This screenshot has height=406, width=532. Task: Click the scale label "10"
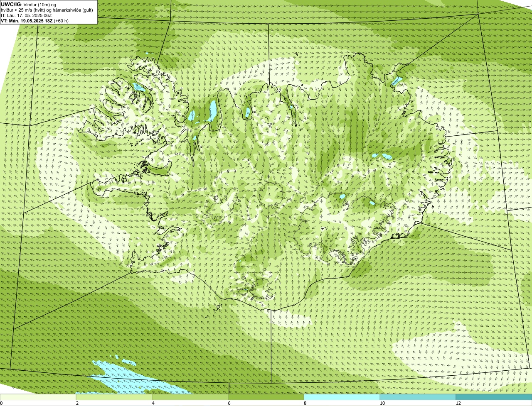[382, 403]
